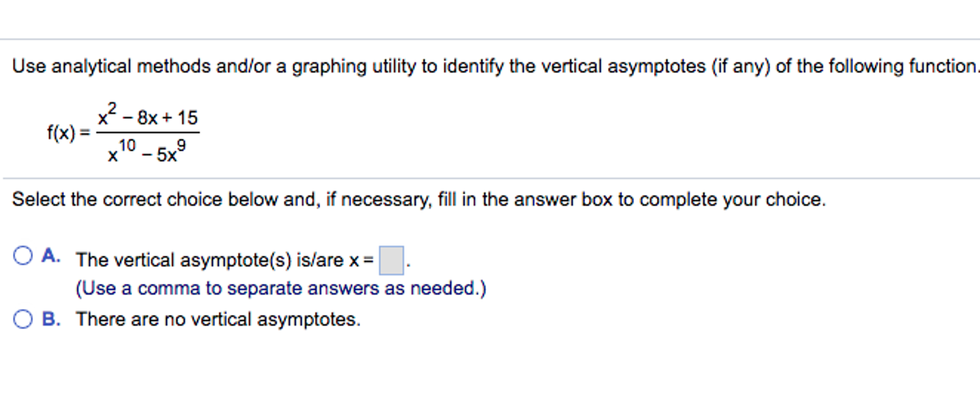Click the period after the answer box
980x416 pixels.
click(408, 265)
